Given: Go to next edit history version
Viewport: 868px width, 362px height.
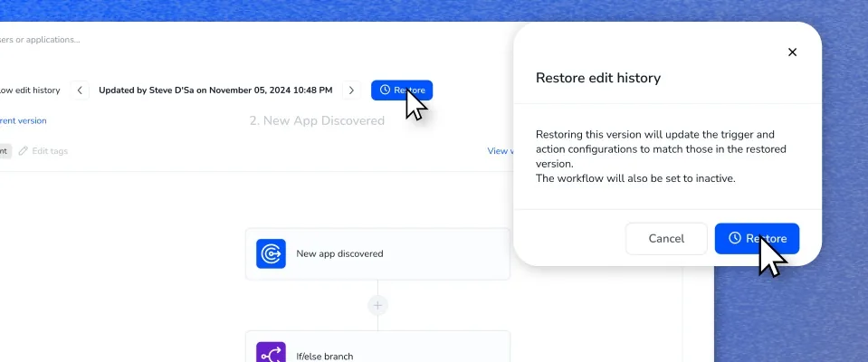Looking at the screenshot, I should (351, 90).
